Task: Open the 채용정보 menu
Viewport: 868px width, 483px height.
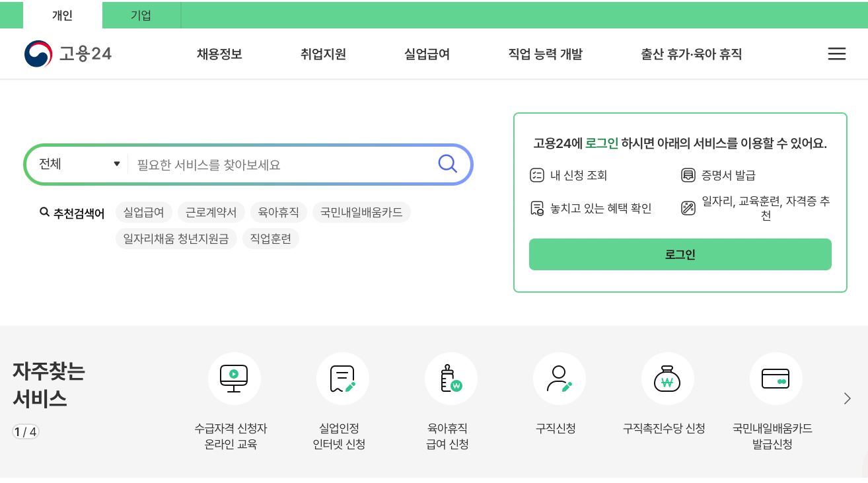Action: tap(219, 54)
